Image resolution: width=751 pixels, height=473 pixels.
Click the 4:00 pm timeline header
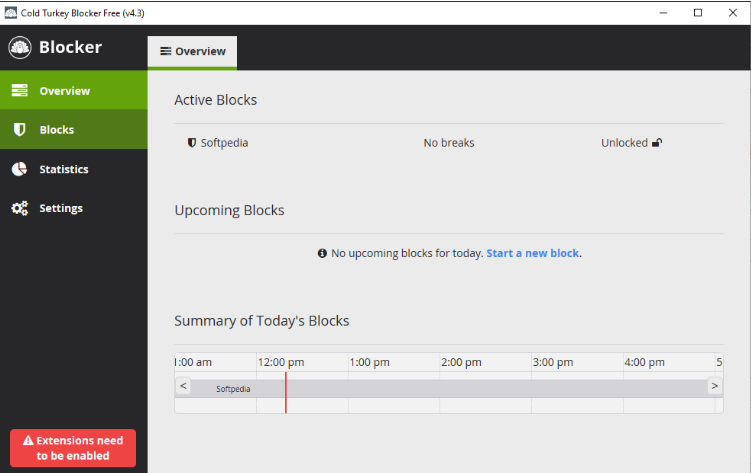click(x=645, y=362)
